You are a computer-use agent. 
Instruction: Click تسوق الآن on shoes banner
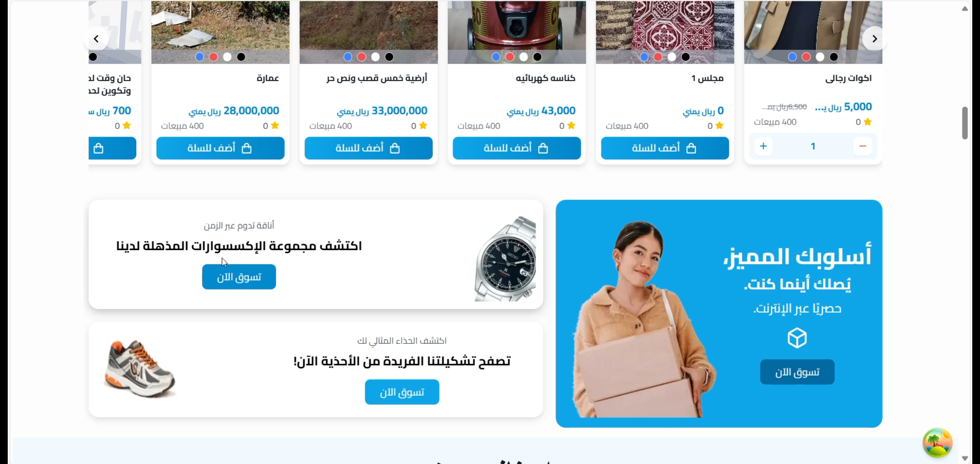[x=402, y=392]
